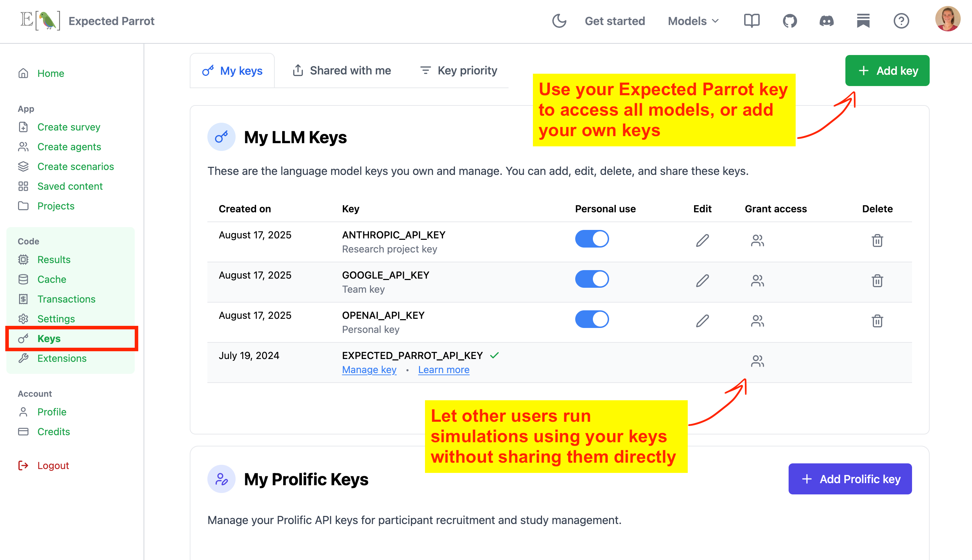Open the documentation book icon
Image resolution: width=972 pixels, height=560 pixels.
point(751,21)
